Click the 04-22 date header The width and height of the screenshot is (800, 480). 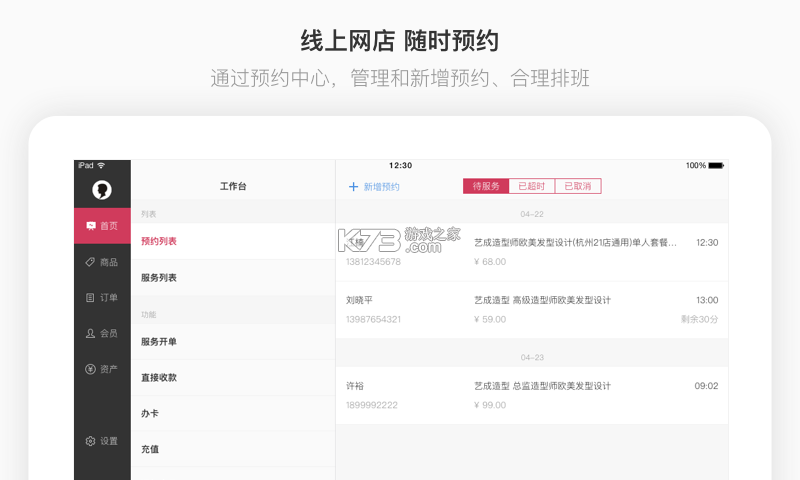pos(532,214)
